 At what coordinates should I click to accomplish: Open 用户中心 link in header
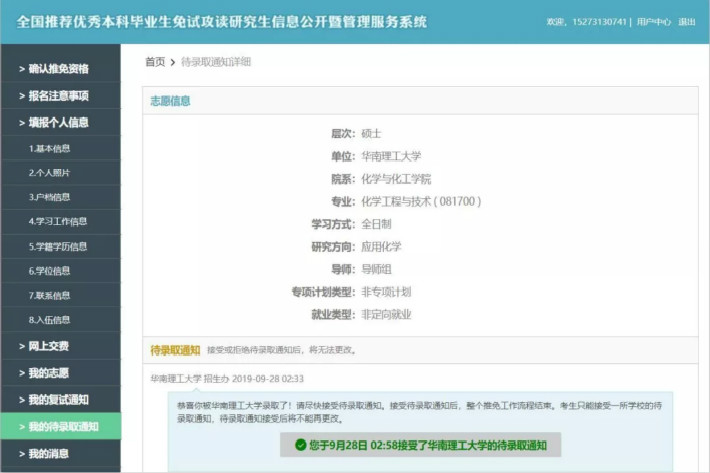[x=654, y=22]
